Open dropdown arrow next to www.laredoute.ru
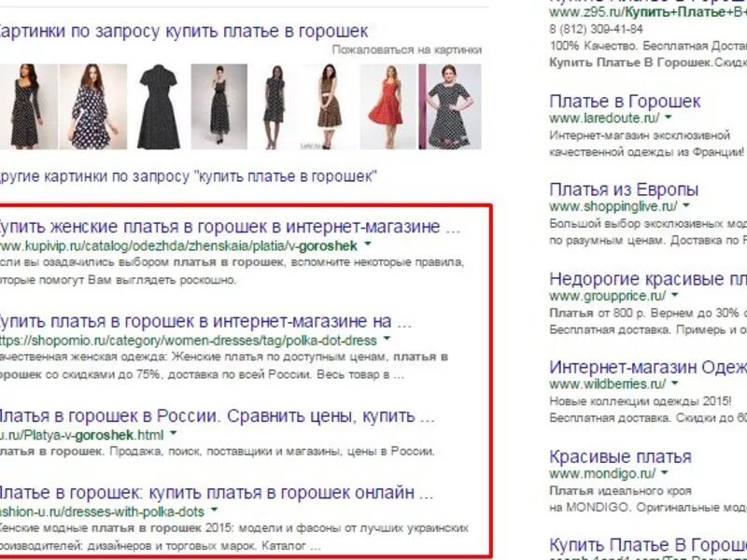747x560 pixels. coord(669,117)
